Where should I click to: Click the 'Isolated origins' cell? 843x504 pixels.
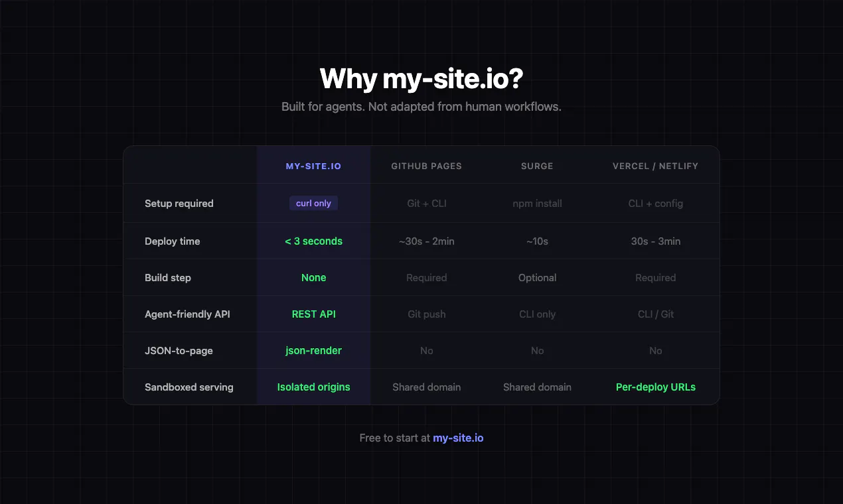(x=313, y=387)
